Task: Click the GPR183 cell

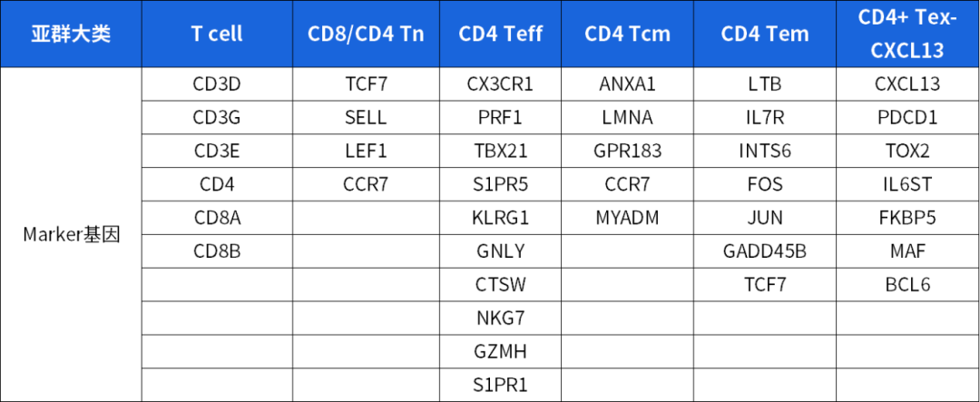Action: 627,151
